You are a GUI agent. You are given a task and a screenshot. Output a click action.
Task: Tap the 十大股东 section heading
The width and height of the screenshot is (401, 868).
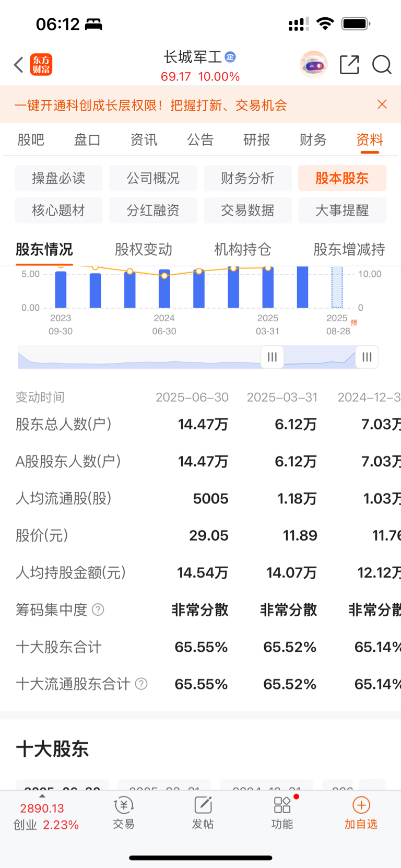tap(52, 749)
